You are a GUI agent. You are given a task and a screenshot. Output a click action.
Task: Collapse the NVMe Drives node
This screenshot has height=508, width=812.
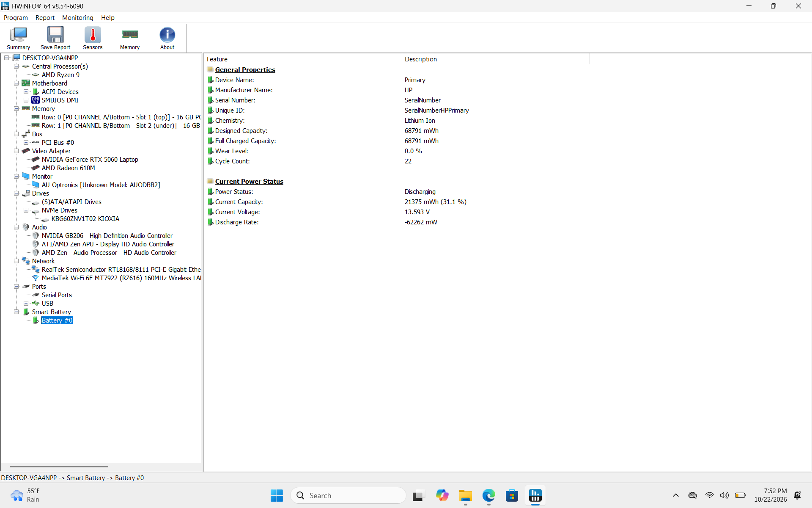[x=26, y=210]
